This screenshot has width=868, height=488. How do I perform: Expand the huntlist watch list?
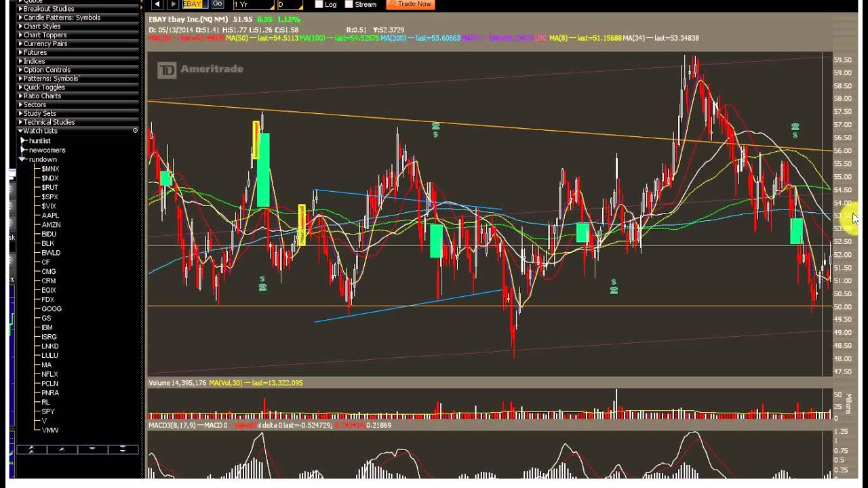23,141
